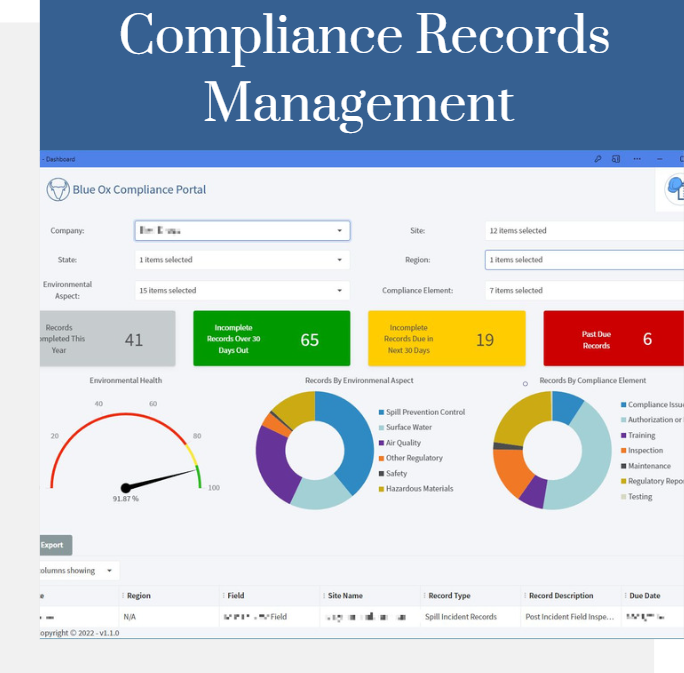Sort by the Field column header

tap(236, 595)
